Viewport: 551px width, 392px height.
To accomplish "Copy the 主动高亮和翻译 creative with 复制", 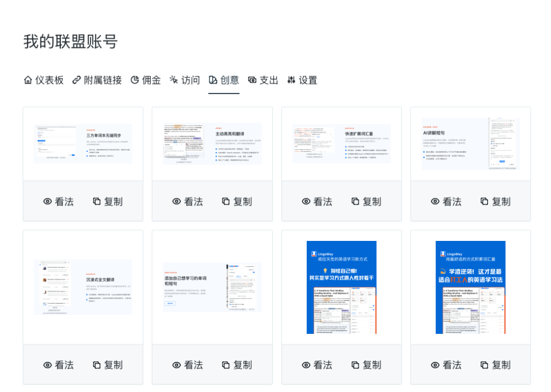I will [x=237, y=202].
